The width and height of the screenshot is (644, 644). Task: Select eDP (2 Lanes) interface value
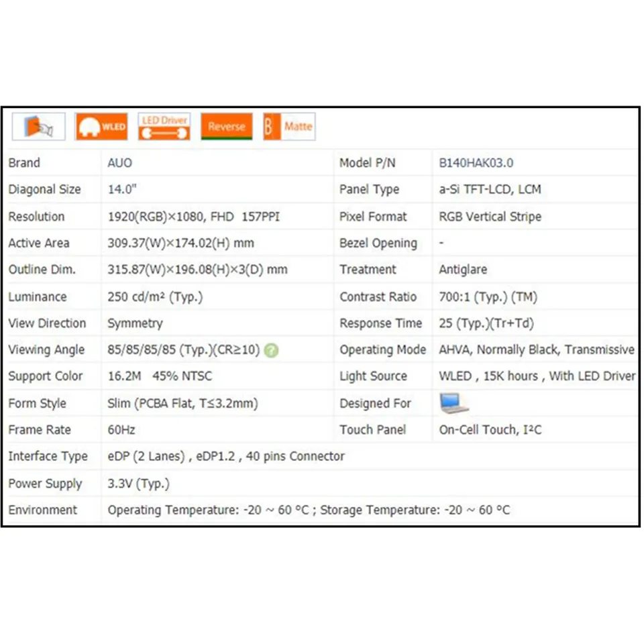[x=226, y=456]
